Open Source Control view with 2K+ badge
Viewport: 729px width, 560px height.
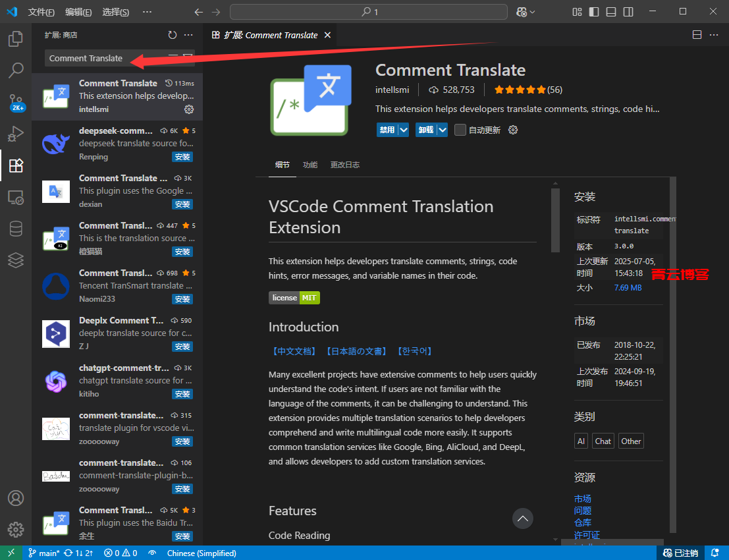tap(16, 102)
